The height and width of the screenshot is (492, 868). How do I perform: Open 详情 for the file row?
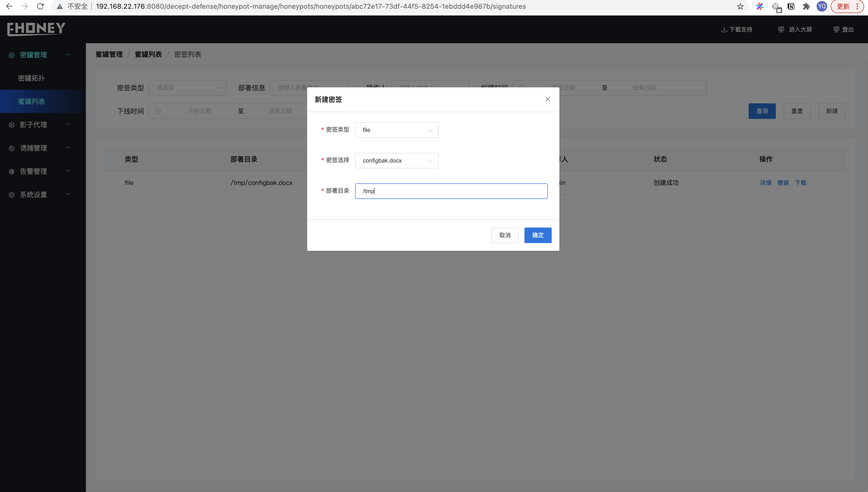click(766, 183)
